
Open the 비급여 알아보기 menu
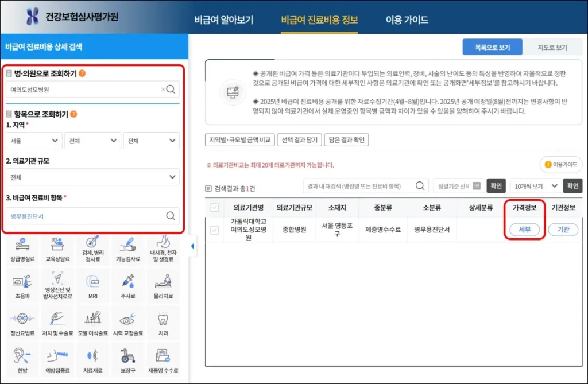[224, 20]
